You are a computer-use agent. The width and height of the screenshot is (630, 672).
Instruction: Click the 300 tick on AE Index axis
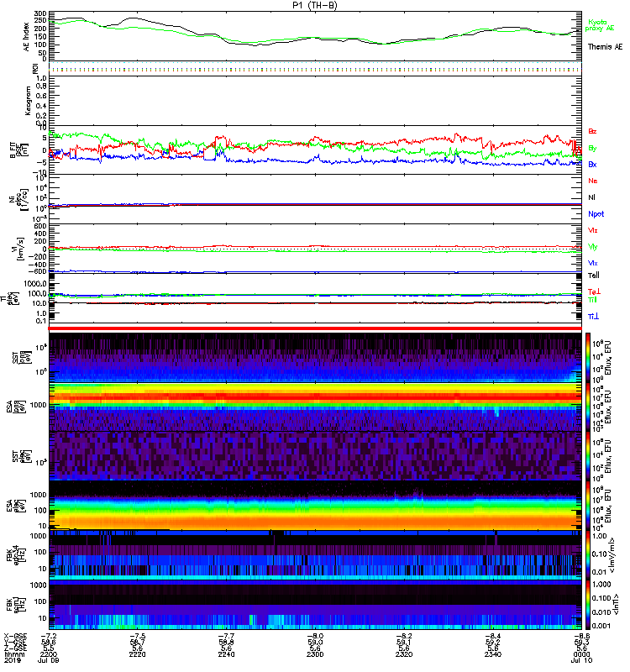coord(40,14)
